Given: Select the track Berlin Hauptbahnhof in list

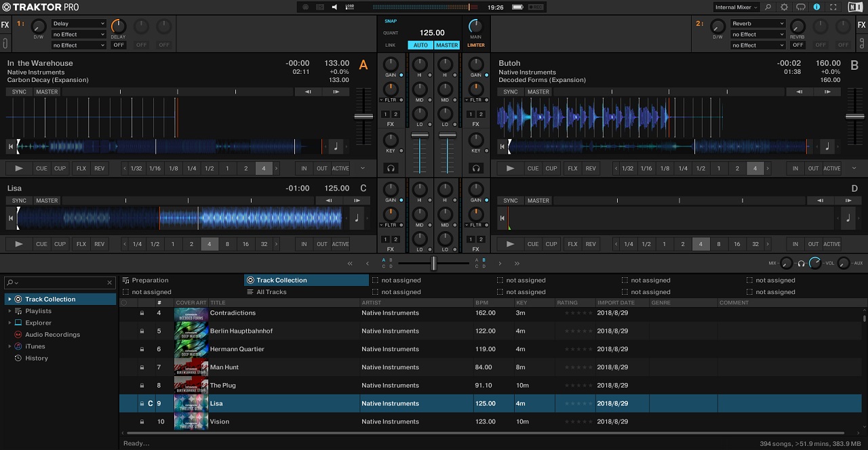Looking at the screenshot, I should tap(241, 331).
